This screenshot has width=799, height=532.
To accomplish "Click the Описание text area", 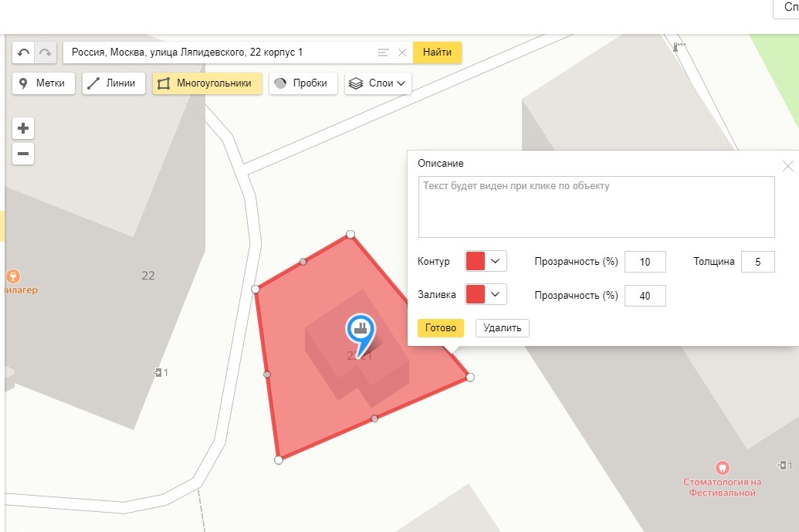I will point(596,207).
